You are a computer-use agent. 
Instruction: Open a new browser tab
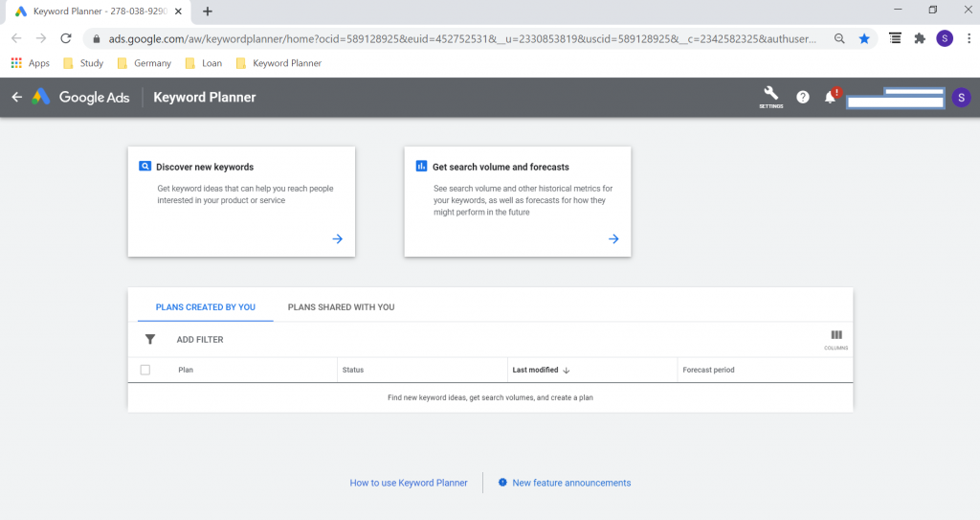208,11
